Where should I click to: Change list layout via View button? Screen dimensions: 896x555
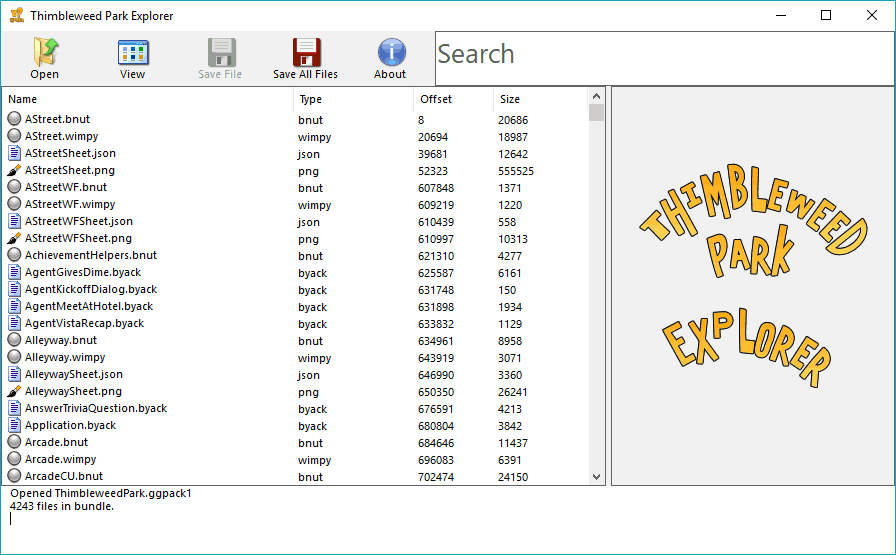133,59
